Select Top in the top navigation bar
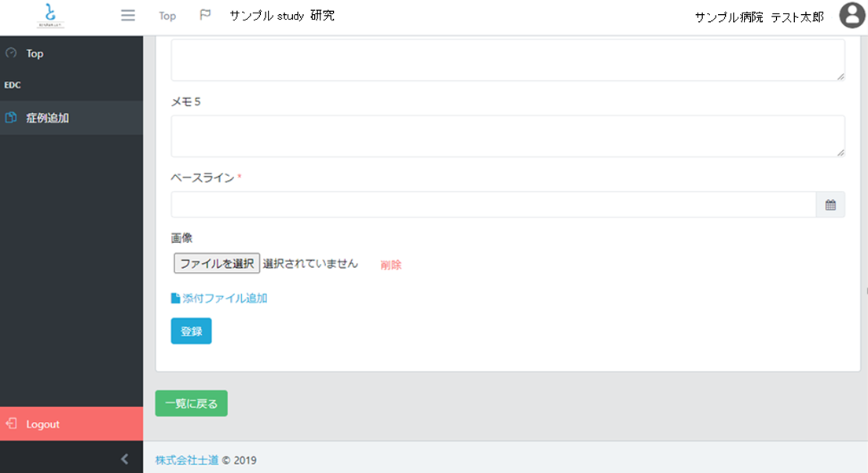868x473 pixels. pos(167,16)
